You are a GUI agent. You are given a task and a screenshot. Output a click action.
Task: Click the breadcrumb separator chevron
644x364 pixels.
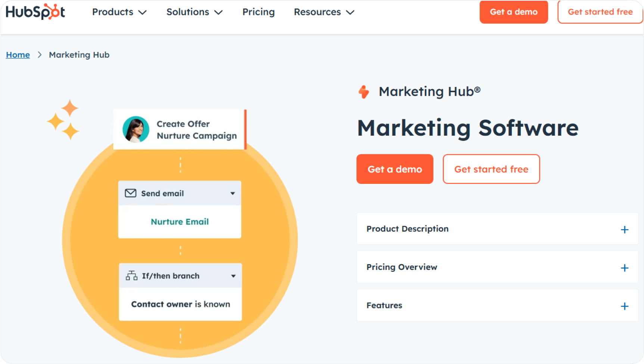tap(40, 55)
